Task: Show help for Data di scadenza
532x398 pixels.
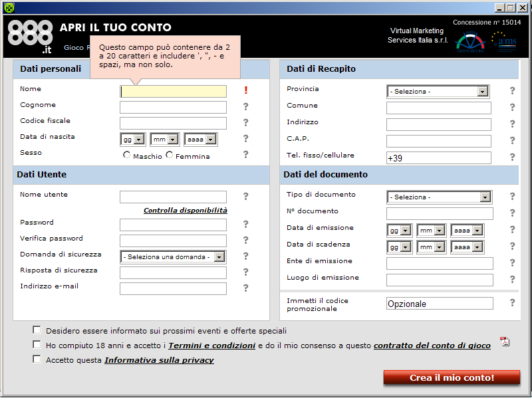Action: (x=512, y=246)
